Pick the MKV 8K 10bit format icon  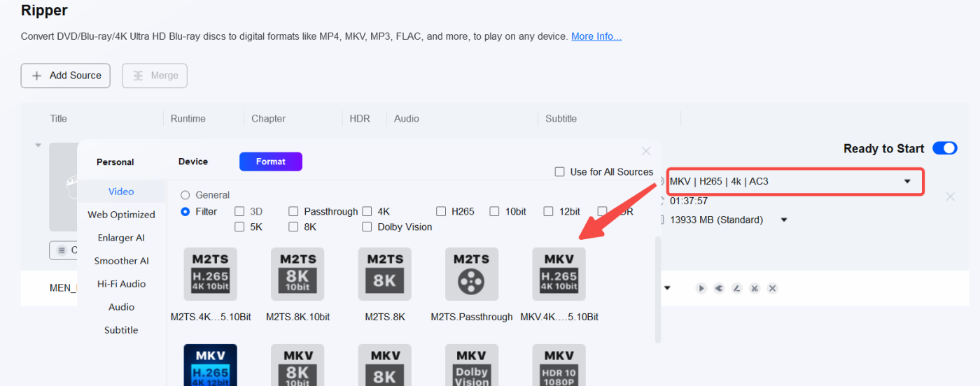tap(297, 365)
